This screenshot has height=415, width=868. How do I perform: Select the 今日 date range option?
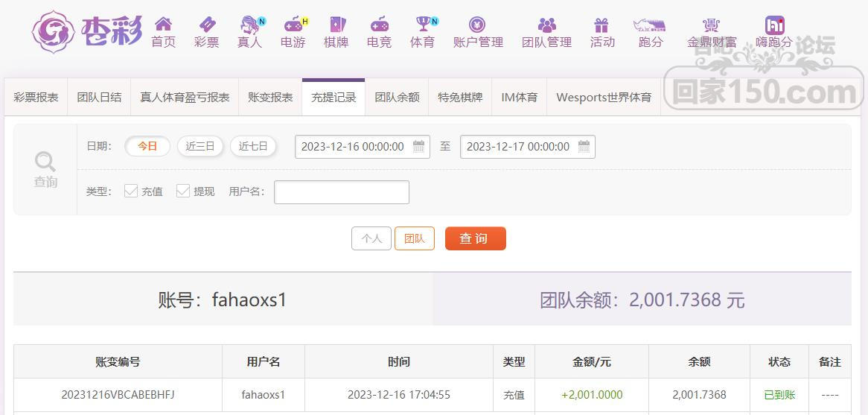pos(147,146)
